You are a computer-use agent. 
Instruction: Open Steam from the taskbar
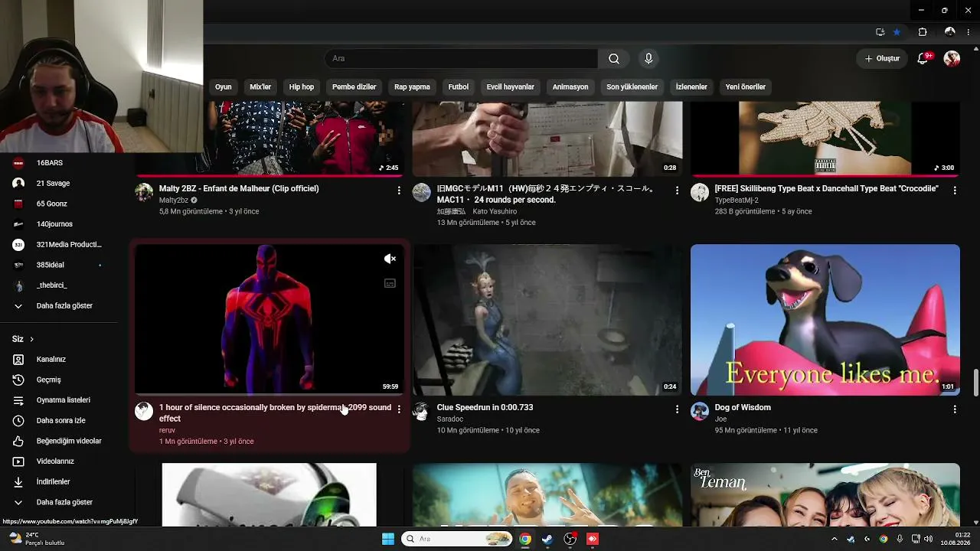coord(547,539)
